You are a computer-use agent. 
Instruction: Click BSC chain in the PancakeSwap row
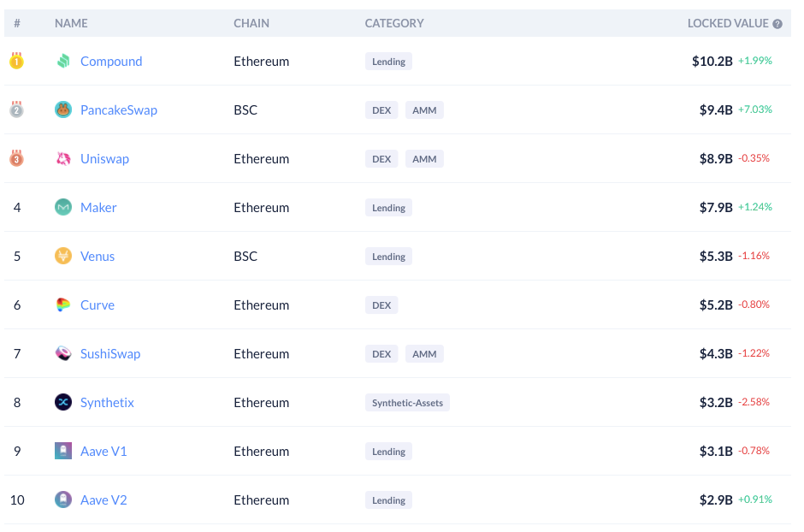coord(245,109)
